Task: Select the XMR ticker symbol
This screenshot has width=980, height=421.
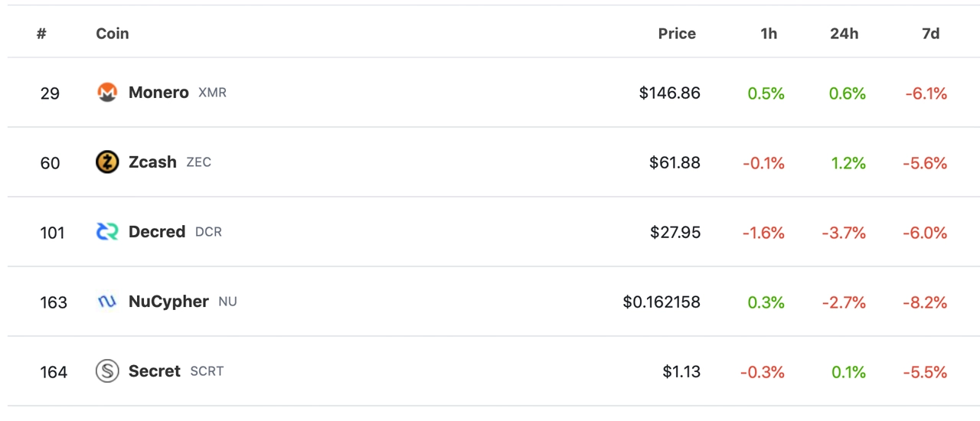Action: 212,93
